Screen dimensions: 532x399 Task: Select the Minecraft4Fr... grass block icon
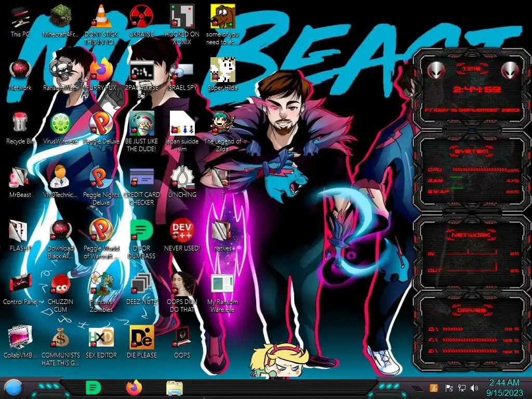coord(60,16)
